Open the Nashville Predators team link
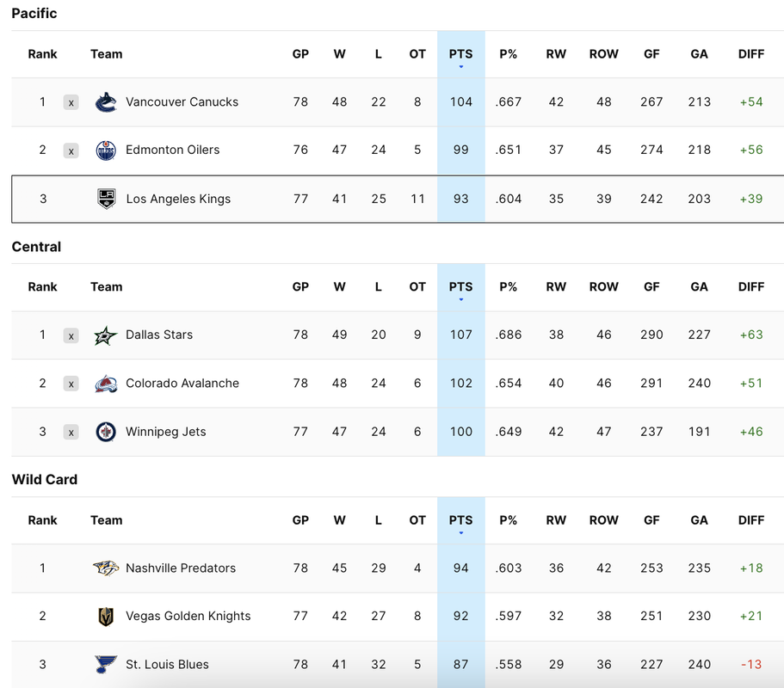The height and width of the screenshot is (688, 784). click(181, 568)
